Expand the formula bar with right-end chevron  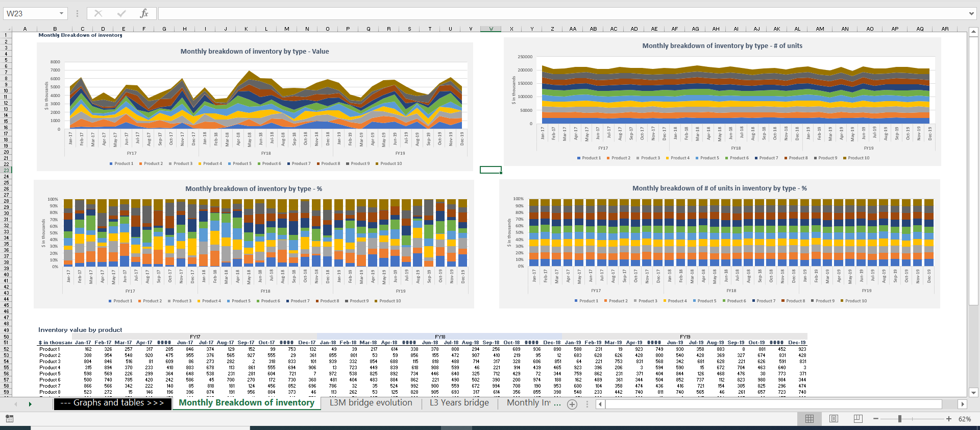(971, 14)
